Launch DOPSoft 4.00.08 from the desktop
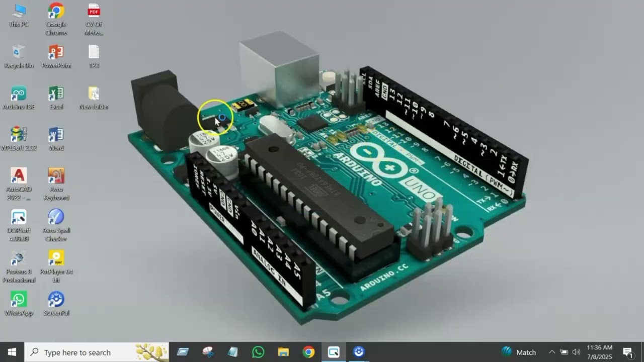The width and height of the screenshot is (644, 362). click(x=19, y=225)
